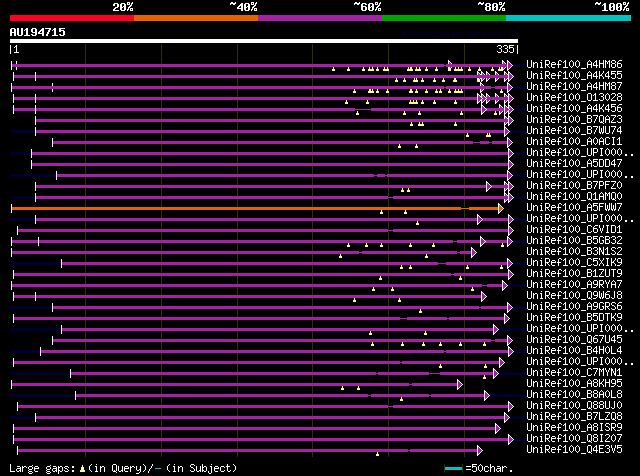Select the UniRef100_A0ACI1 label
This screenshot has height=476, width=640.
574,141
